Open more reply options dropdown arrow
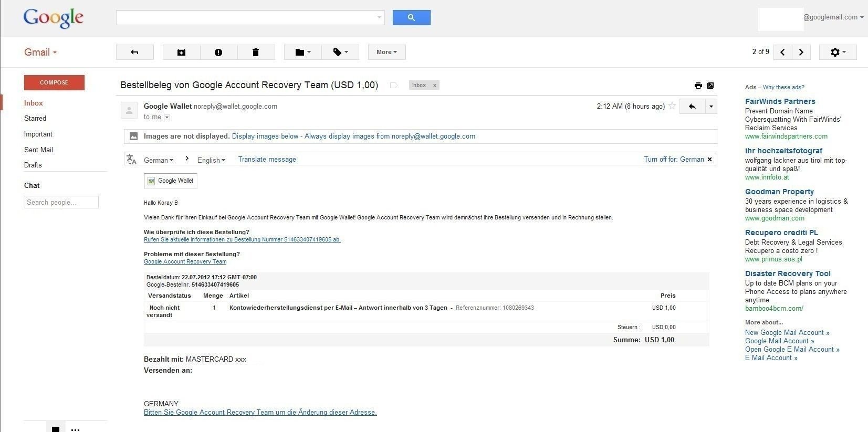 tap(711, 106)
